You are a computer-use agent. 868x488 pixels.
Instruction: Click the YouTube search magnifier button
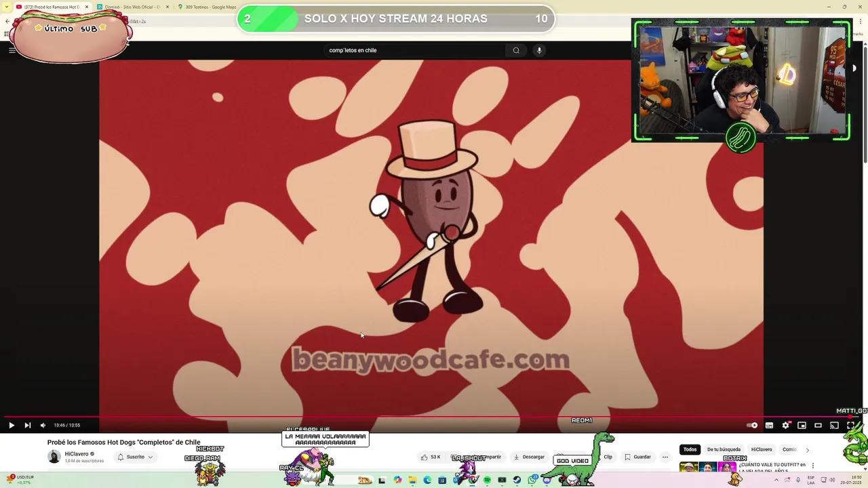click(516, 50)
